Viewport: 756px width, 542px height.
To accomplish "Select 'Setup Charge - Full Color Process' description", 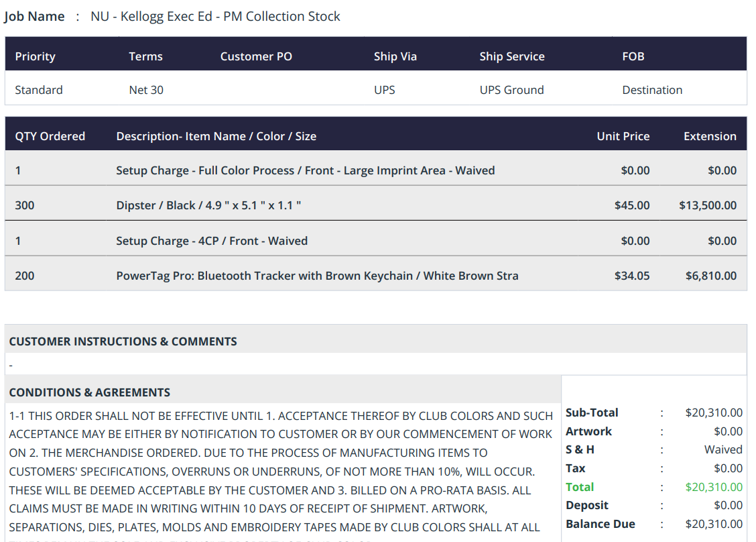I will point(305,170).
